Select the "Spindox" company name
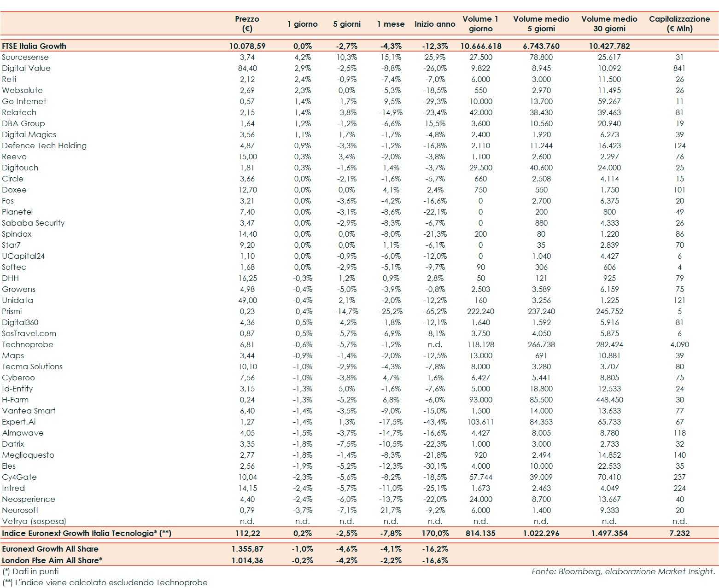719x588 pixels. (x=17, y=234)
